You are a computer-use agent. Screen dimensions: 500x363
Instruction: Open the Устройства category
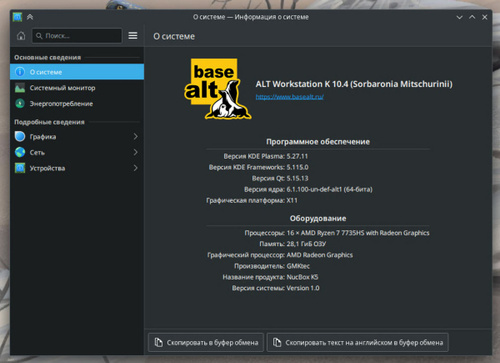[77, 168]
